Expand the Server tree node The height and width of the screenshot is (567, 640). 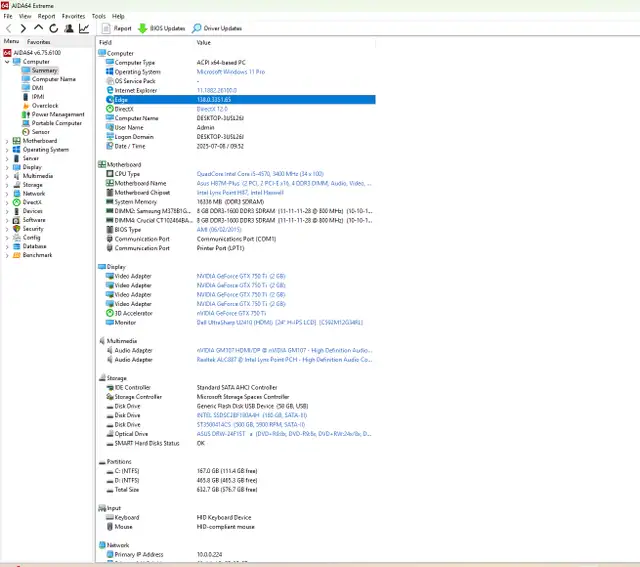(7, 158)
